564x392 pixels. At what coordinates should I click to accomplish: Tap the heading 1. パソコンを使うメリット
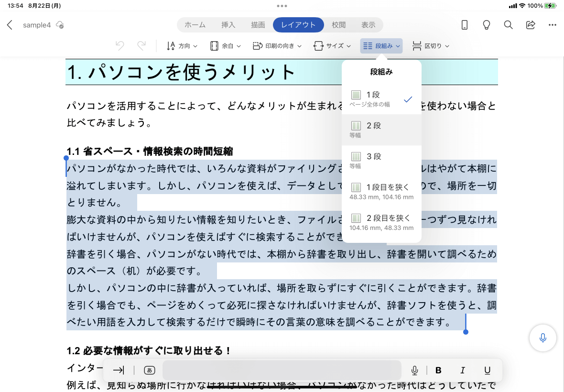click(181, 72)
